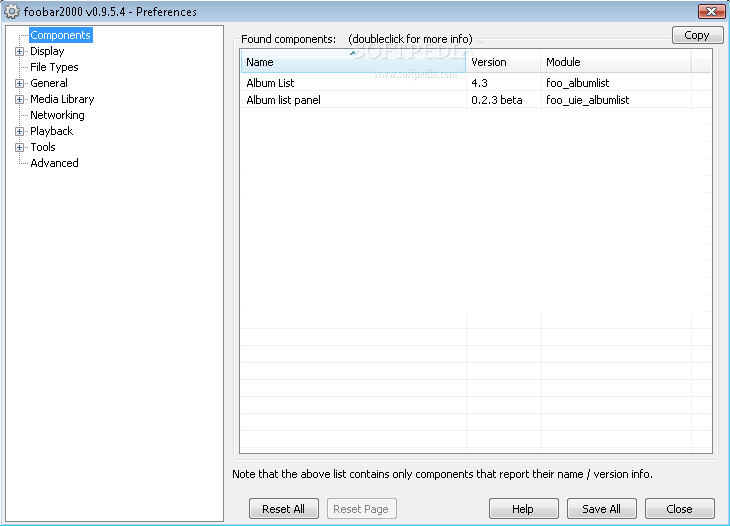Image resolution: width=730 pixels, height=526 pixels.
Task: Click the Close button at bottom
Action: 679,509
